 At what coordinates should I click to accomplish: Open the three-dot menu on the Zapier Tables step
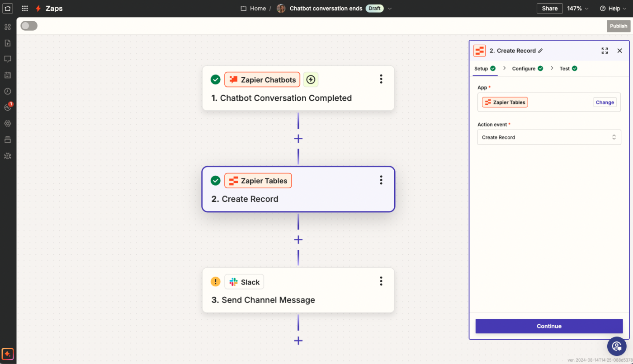tap(381, 181)
